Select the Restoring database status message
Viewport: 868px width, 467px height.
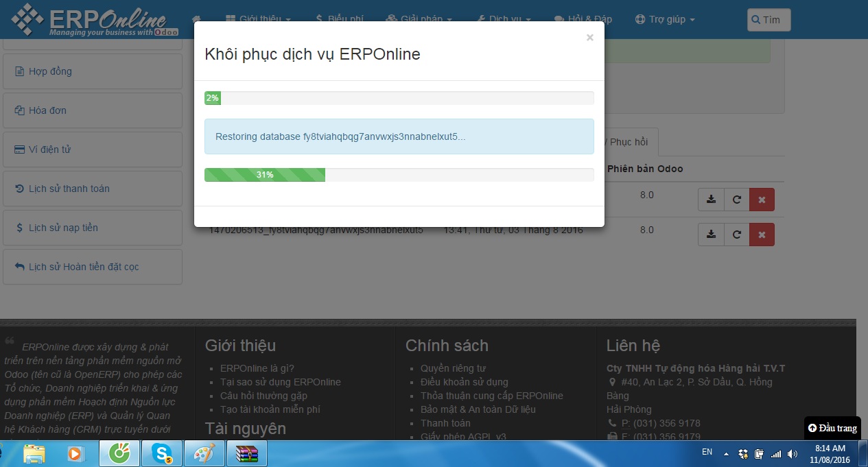pyautogui.click(x=399, y=136)
